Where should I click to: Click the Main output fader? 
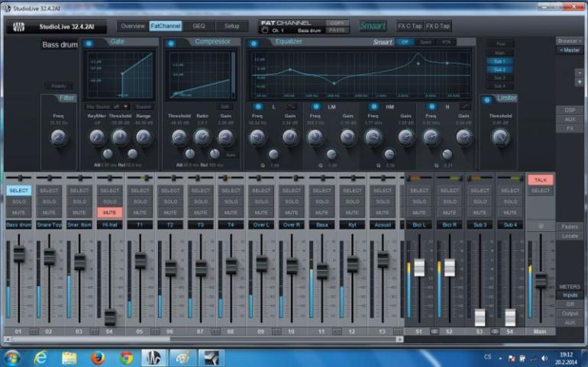[541, 281]
